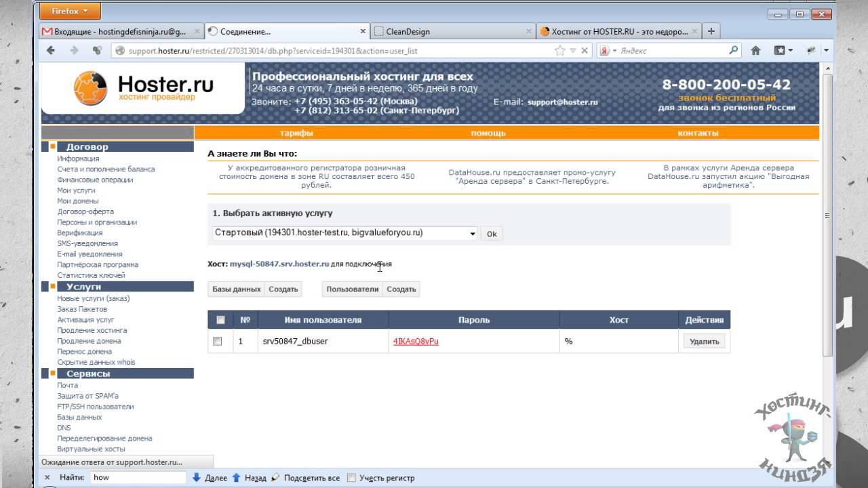Open Верификация sidebar link

(x=79, y=233)
